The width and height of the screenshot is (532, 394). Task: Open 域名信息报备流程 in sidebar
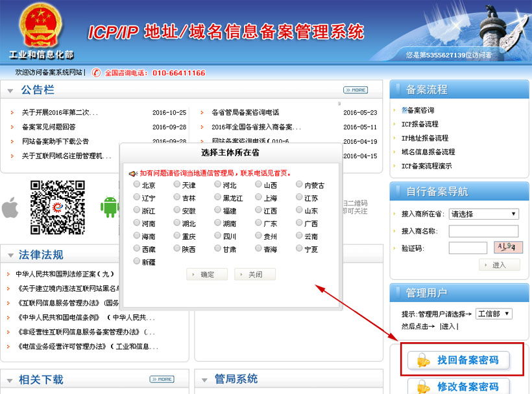pyautogui.click(x=428, y=152)
